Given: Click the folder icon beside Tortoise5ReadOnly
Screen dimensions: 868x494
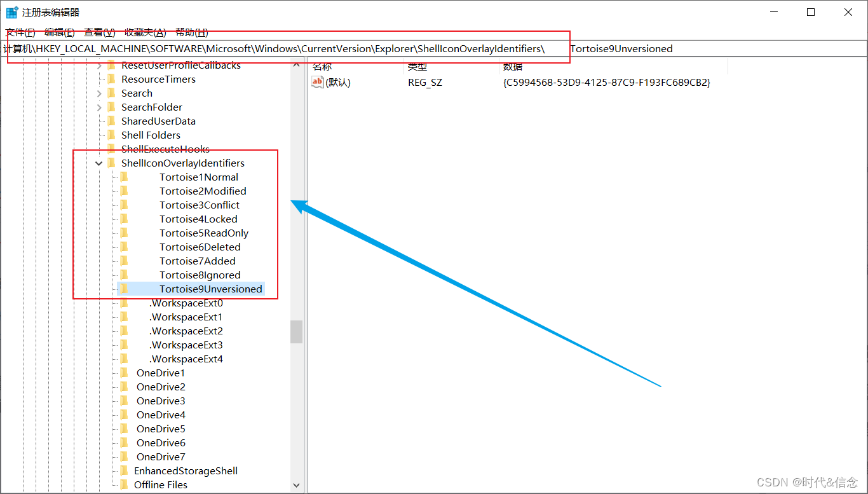Looking at the screenshot, I should (x=125, y=233).
